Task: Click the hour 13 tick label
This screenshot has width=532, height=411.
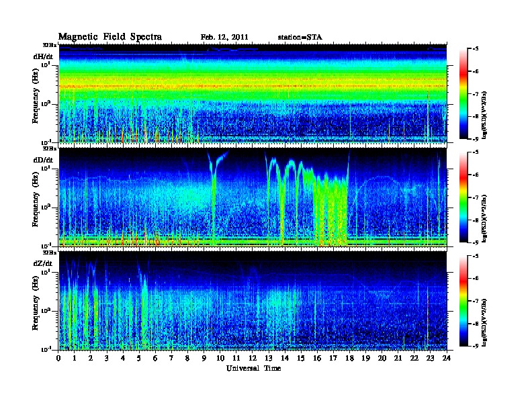Action: (x=269, y=358)
